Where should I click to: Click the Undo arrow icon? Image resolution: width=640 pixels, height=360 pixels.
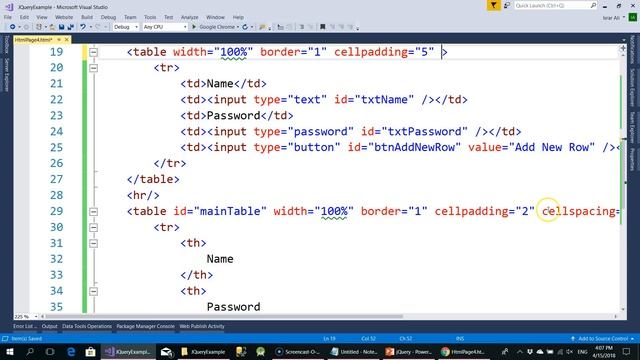click(83, 27)
